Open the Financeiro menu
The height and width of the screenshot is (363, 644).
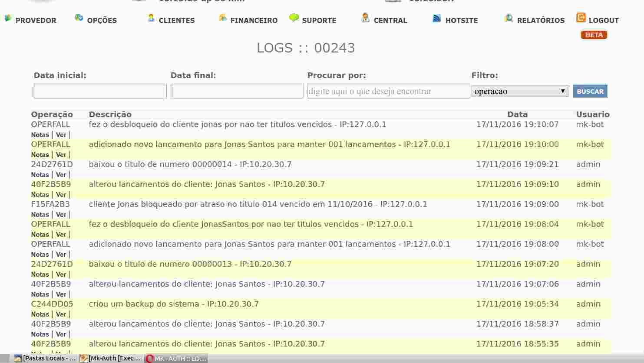[x=254, y=20]
